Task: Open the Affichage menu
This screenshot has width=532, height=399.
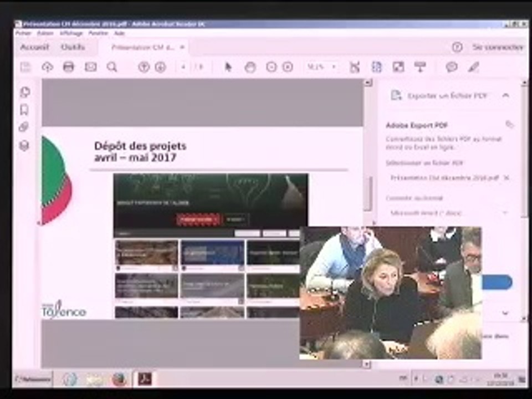Action: pos(71,33)
